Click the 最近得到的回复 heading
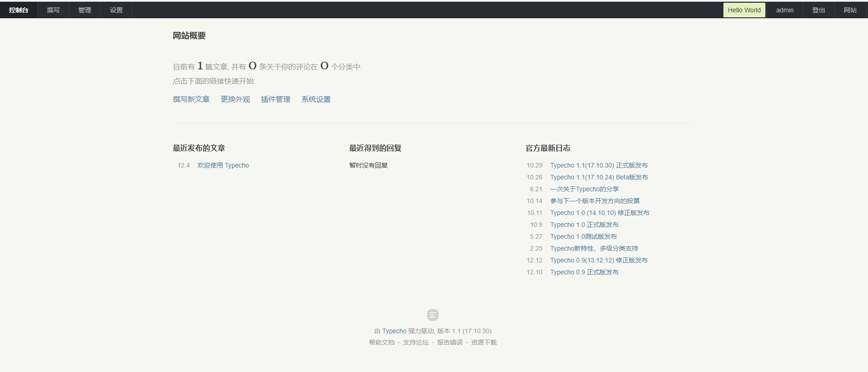 [x=375, y=148]
